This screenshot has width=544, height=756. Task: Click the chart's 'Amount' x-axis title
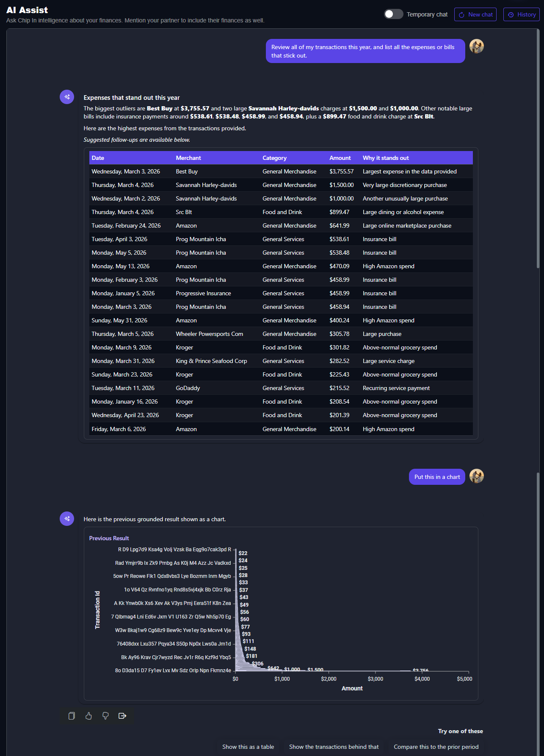coord(352,688)
